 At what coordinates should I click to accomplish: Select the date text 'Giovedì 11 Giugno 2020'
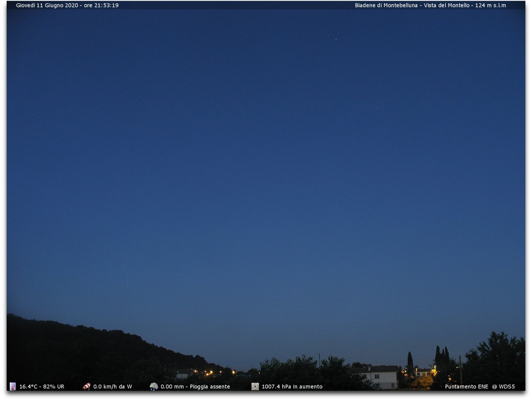click(x=47, y=5)
